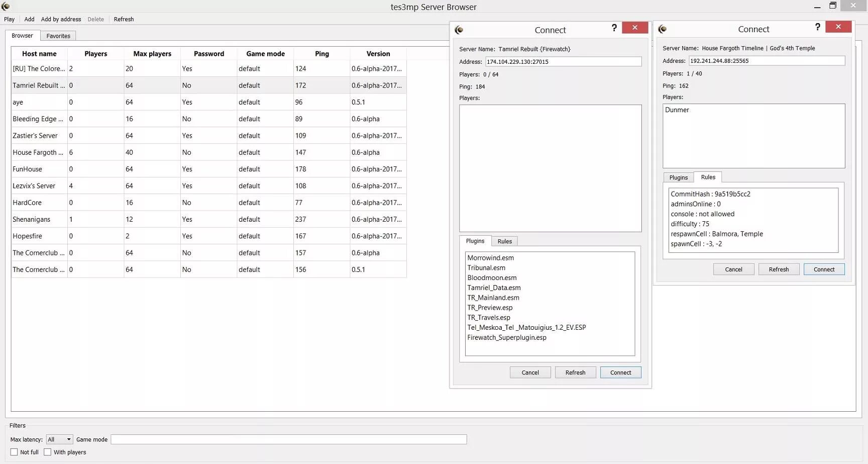Select the Lezvix's Server row
Screen dimensions: 868x464
(x=209, y=185)
